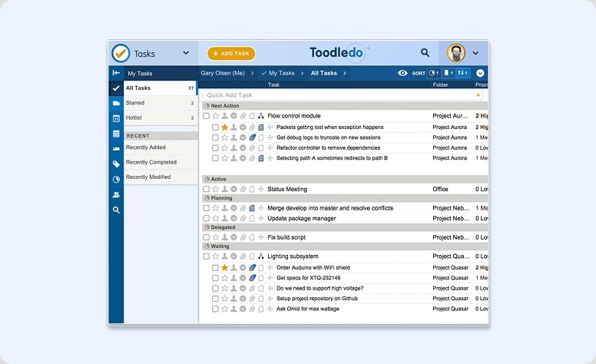This screenshot has height=364, width=596.
Task: Open note icon for Packets getting lost task
Action: 261,127
